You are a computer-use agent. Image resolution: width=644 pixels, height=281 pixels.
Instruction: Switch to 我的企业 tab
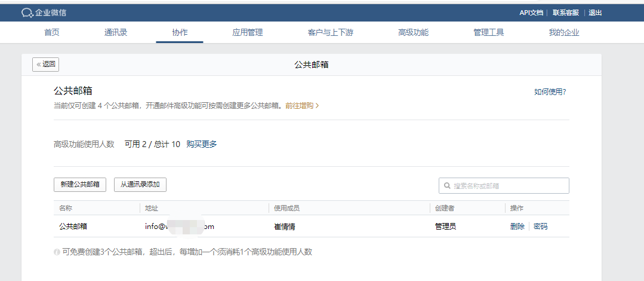[564, 32]
